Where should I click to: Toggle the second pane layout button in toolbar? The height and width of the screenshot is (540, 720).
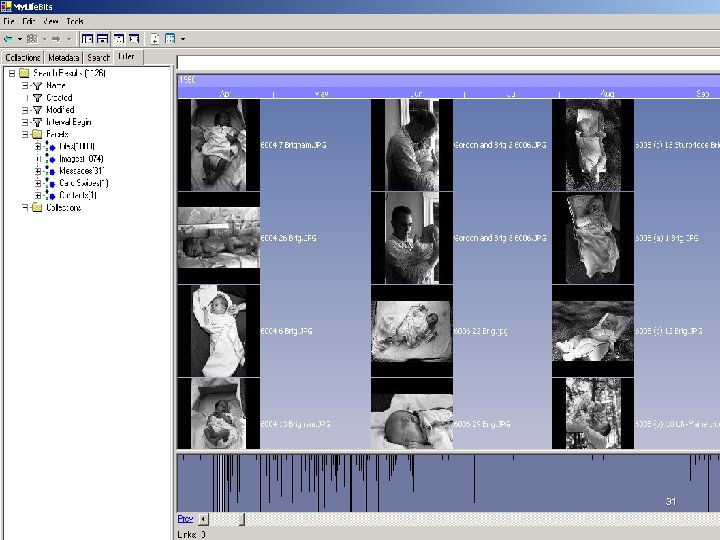pyautogui.click(x=102, y=39)
